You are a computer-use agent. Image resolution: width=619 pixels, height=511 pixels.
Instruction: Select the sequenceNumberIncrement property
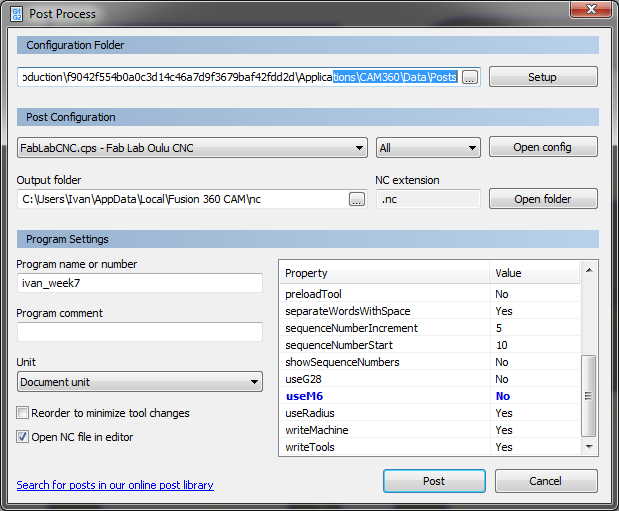351,328
